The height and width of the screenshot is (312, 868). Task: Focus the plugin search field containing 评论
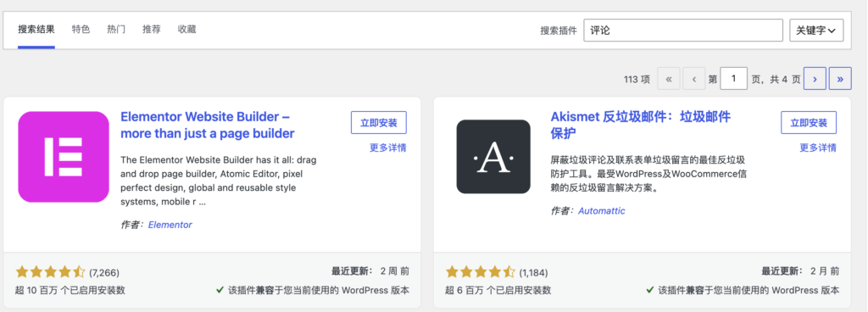(x=683, y=31)
